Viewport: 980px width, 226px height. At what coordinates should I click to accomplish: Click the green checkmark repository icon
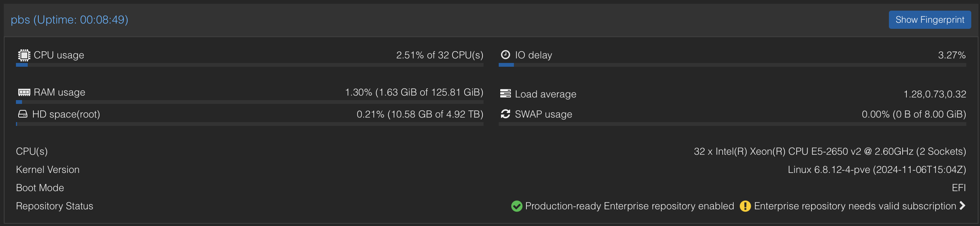tap(517, 206)
